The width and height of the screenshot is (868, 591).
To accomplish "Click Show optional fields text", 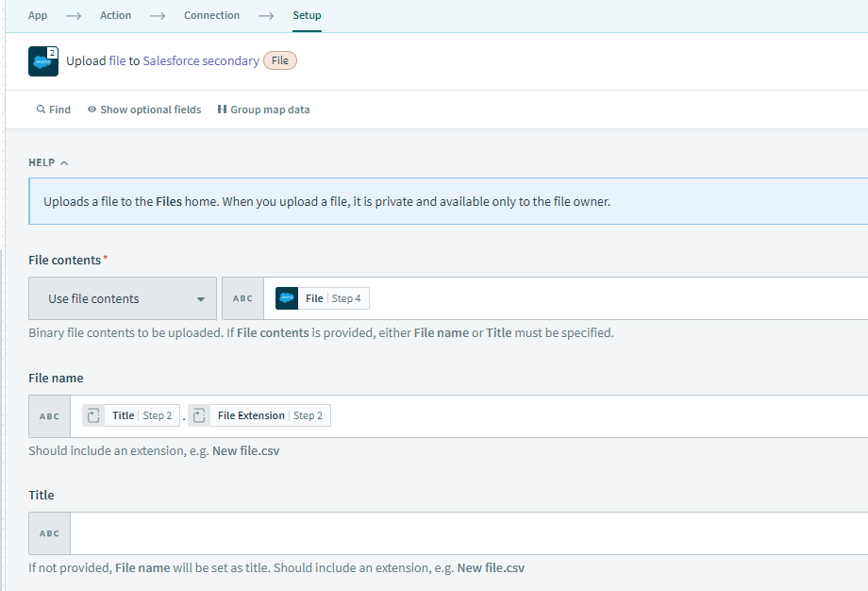I will 151,110.
